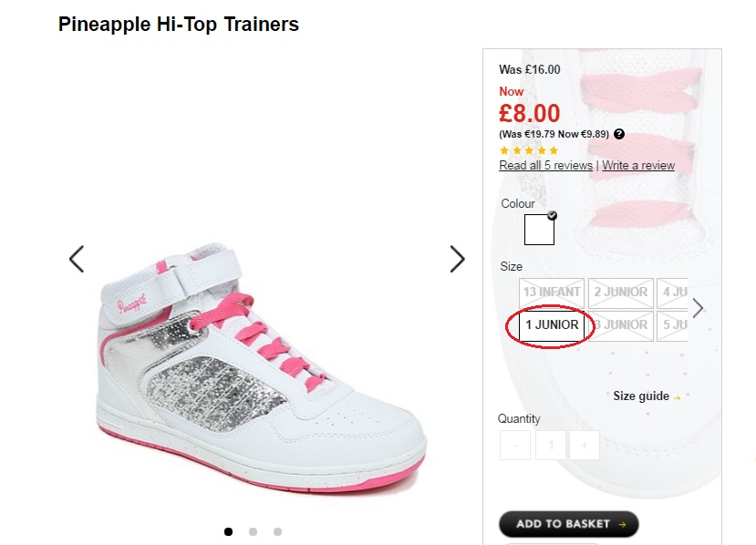Select size 1 JUNIOR
Screen dimensions: 756x545
click(x=552, y=325)
